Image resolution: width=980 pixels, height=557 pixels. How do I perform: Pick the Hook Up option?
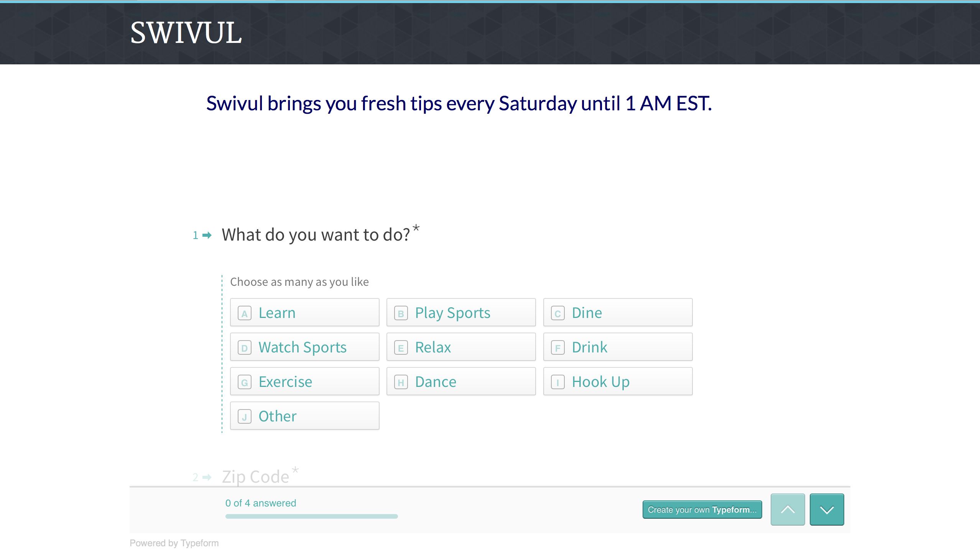(x=618, y=382)
